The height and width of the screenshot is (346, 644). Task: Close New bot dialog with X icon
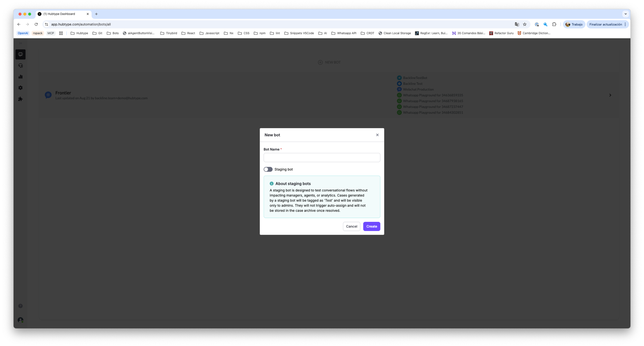coord(377,135)
